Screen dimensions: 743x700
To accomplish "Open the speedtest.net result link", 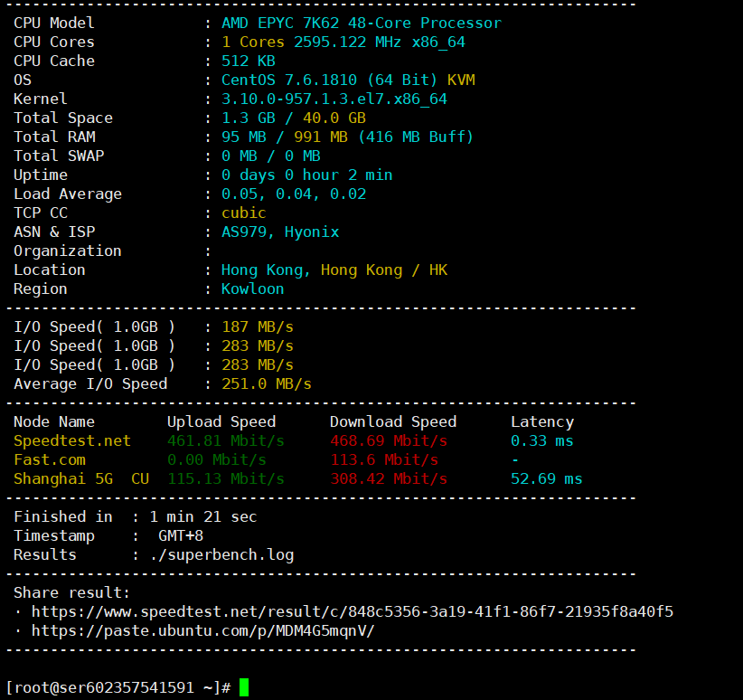I will point(352,612).
